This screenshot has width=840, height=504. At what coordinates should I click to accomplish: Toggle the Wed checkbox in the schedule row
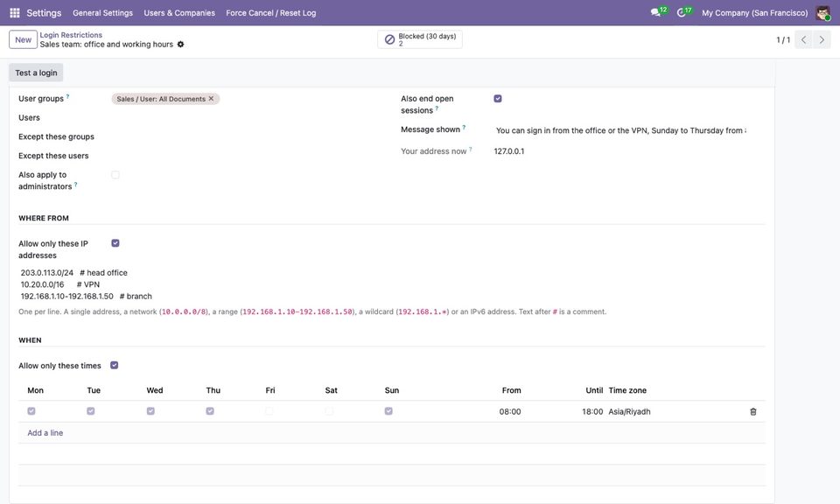click(x=150, y=411)
